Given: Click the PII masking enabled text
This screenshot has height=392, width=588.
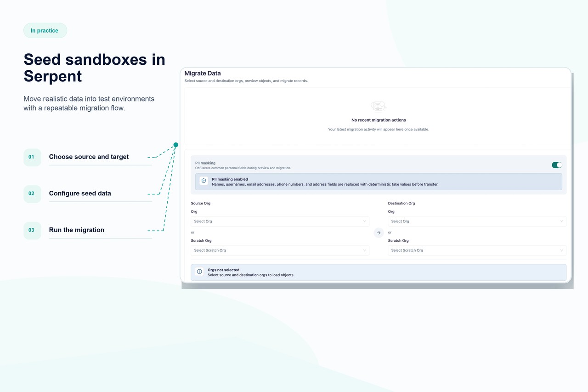Looking at the screenshot, I should [230, 179].
